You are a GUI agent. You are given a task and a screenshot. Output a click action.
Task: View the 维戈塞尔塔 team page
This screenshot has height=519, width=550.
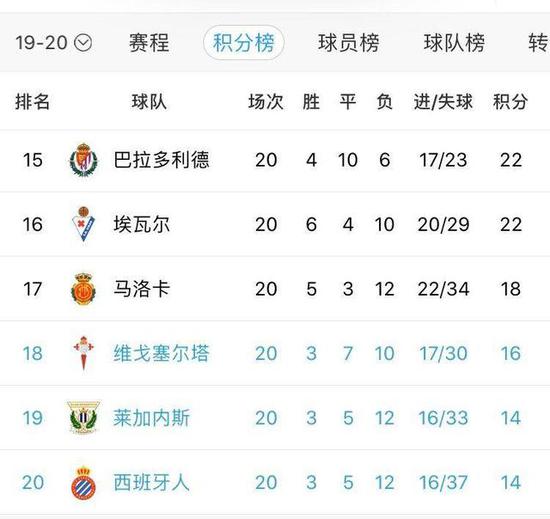tap(162, 353)
